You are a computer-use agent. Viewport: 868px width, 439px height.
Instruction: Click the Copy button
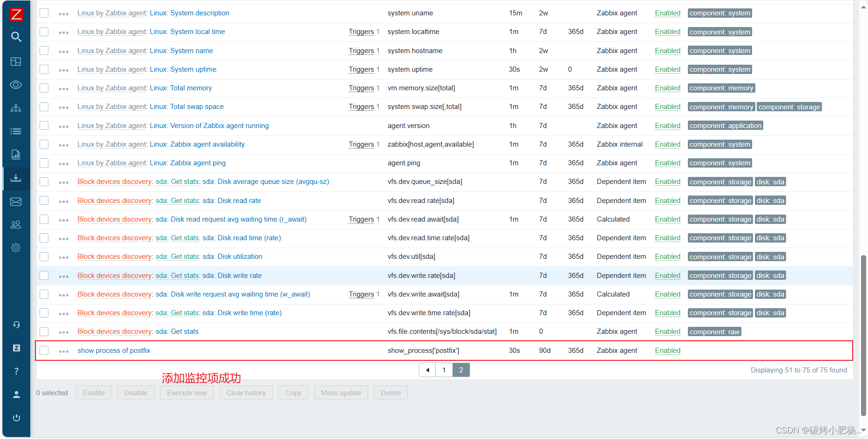coord(293,393)
